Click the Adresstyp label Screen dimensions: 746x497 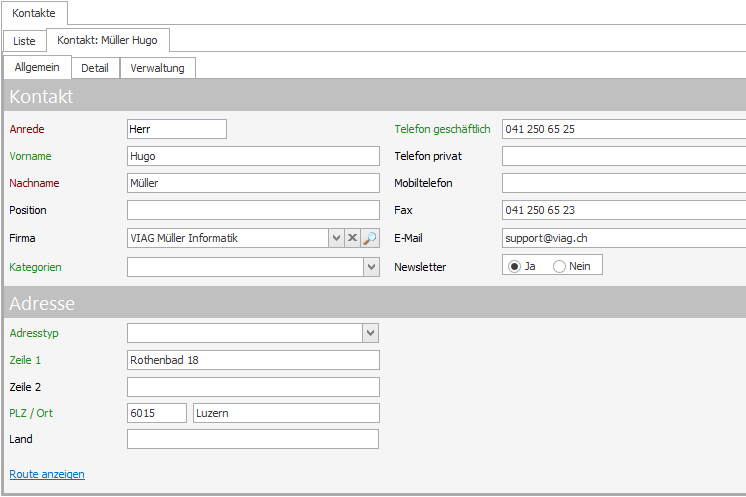(34, 333)
